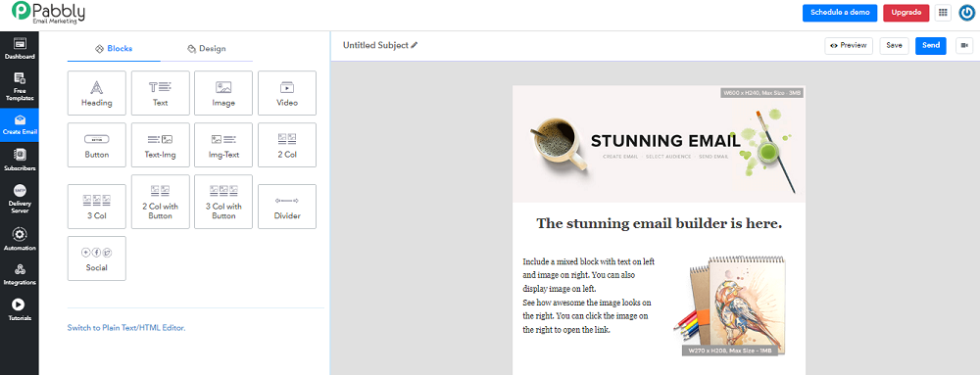Switch to the Blocks tab
The width and height of the screenshot is (980, 375).
click(x=114, y=48)
